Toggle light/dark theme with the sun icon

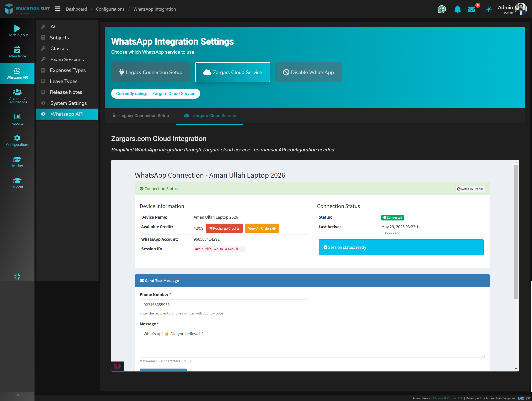(x=488, y=9)
